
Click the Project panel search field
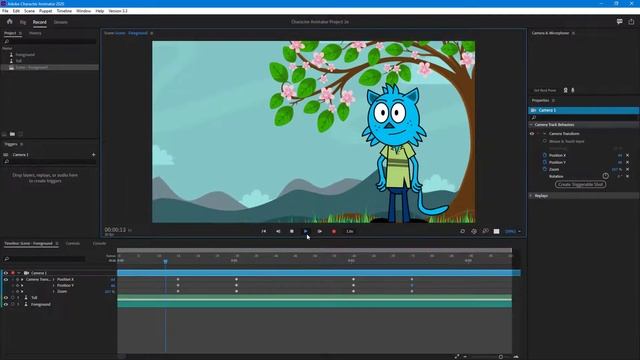(50, 42)
